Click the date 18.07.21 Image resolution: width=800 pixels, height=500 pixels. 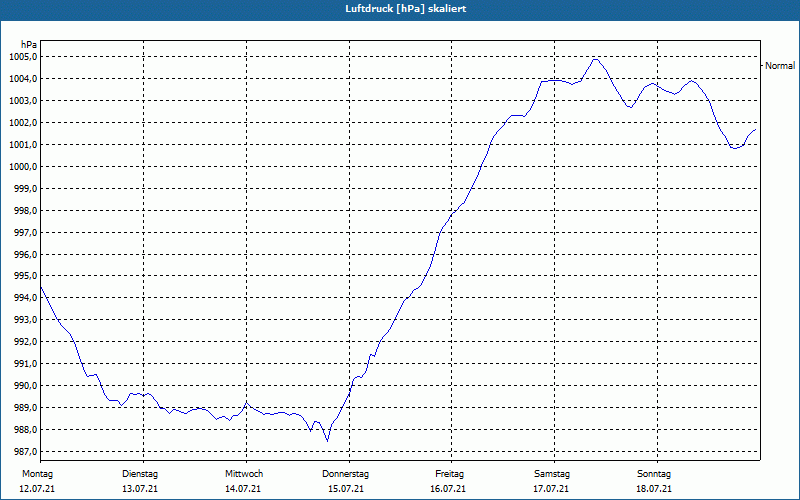point(654,489)
